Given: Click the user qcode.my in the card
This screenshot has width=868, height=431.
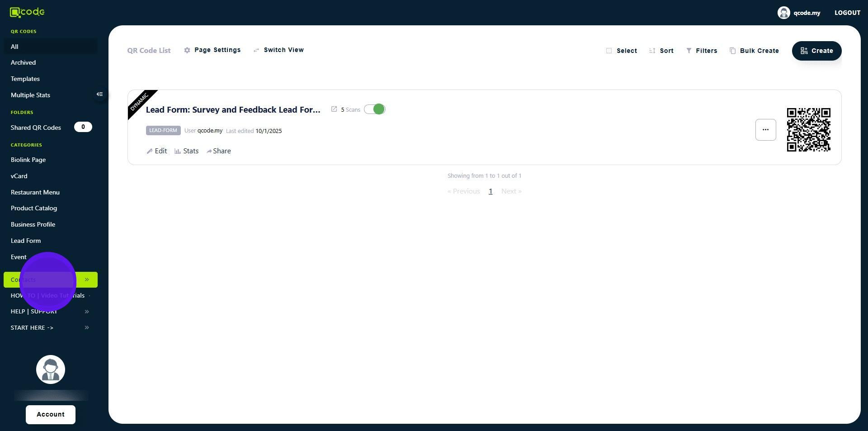Looking at the screenshot, I should pos(210,131).
